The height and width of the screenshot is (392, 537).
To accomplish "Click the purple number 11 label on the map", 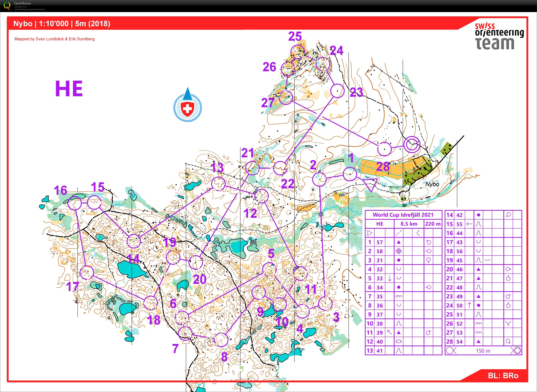I will pos(311,289).
